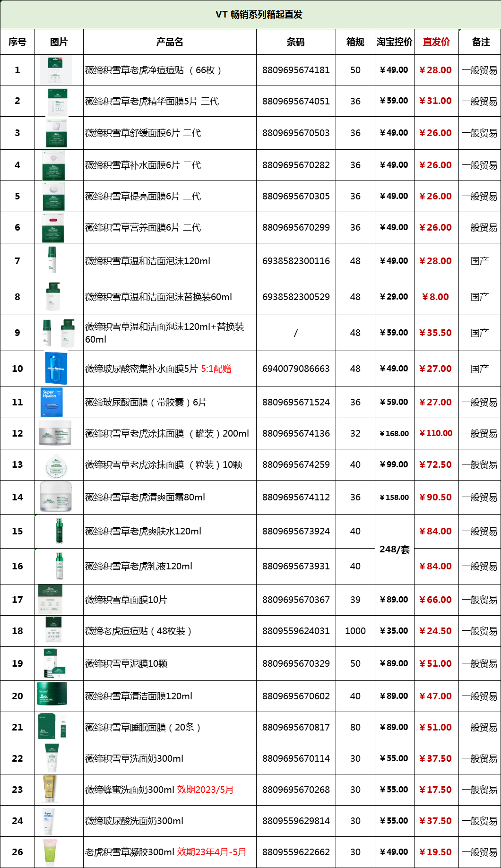Click the direct price ¥110.00
This screenshot has height=868, width=501.
point(436,433)
